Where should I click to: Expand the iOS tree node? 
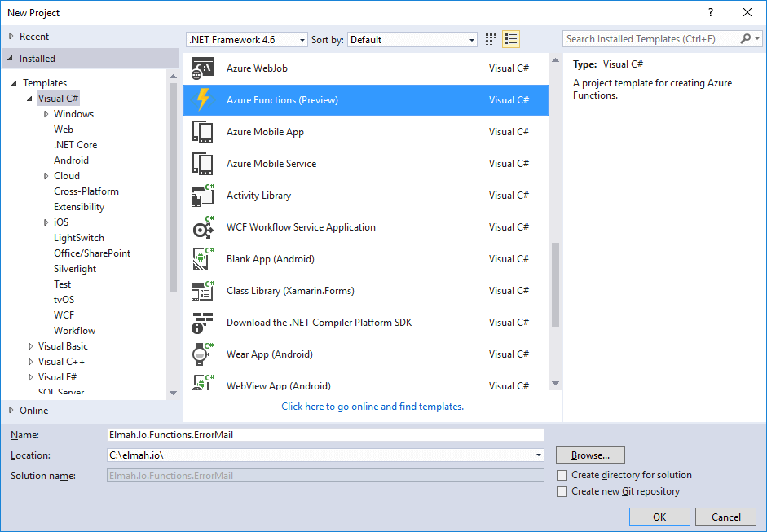pos(46,222)
